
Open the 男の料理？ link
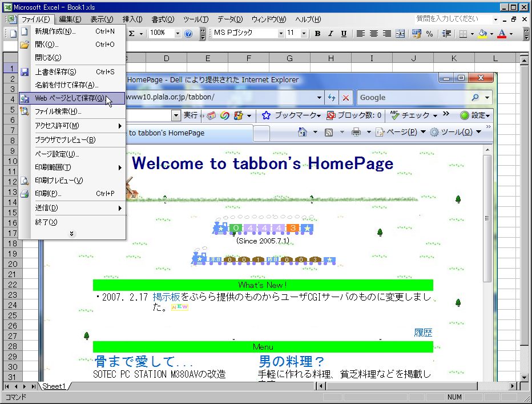(291, 361)
